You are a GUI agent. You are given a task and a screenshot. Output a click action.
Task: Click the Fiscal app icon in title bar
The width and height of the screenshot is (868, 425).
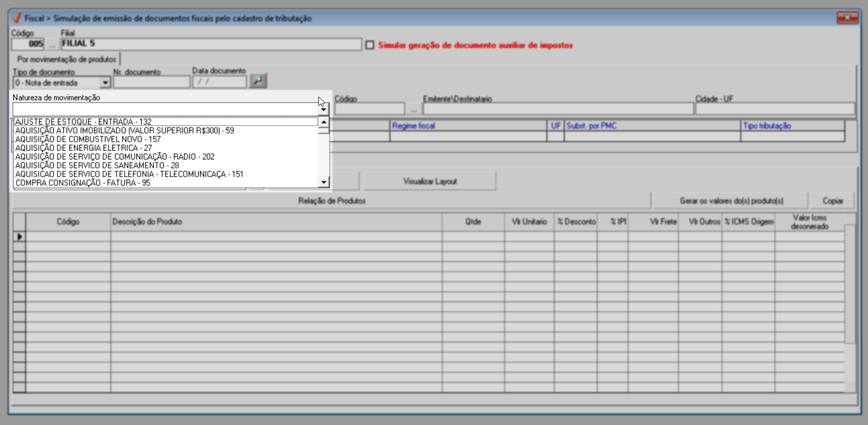pyautogui.click(x=17, y=18)
